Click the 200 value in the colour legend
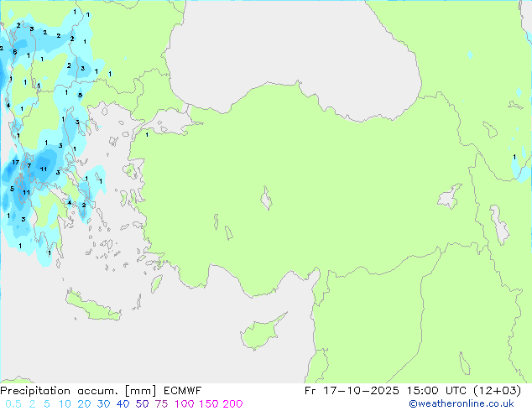 coord(232,404)
